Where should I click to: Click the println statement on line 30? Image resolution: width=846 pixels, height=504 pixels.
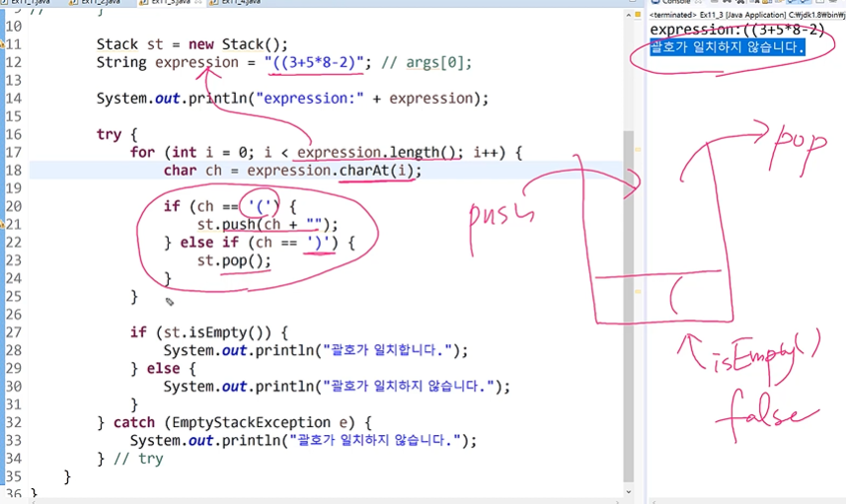[337, 387]
